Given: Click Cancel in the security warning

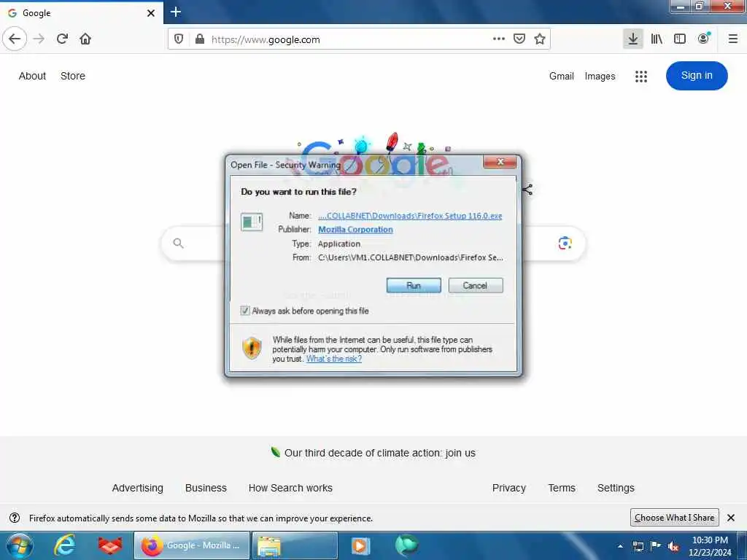Looking at the screenshot, I should (x=476, y=285).
